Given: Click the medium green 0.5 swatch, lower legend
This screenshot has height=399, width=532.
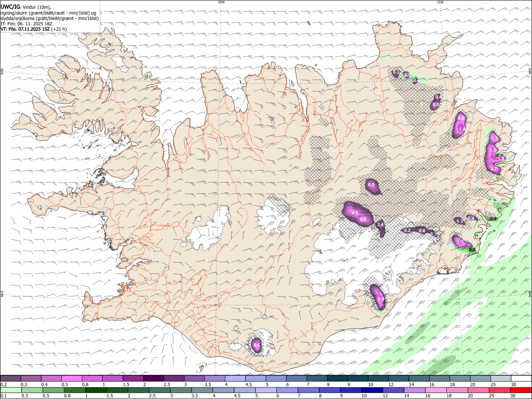Looking at the screenshot, I should [53, 390].
